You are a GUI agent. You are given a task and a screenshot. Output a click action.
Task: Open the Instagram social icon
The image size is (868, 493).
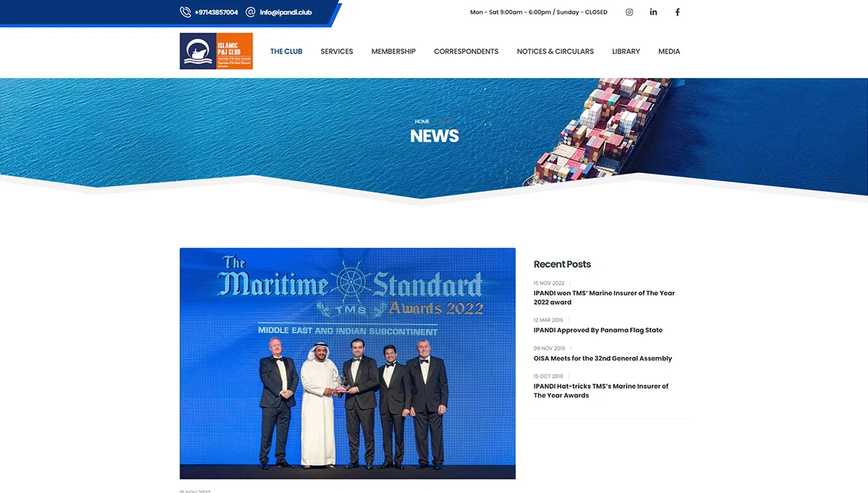[629, 12]
